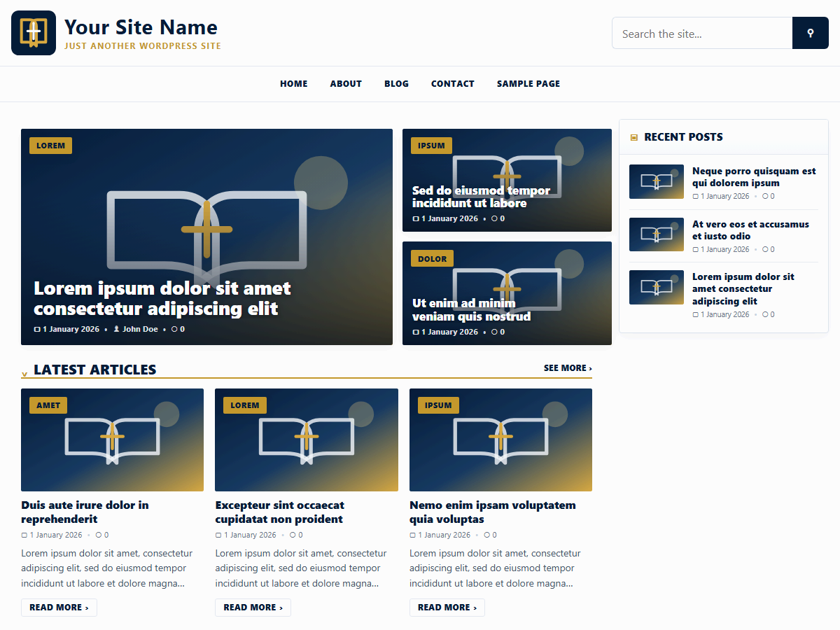This screenshot has height=630, width=840.
Task: Click IPSUM badge on Nemo enim card
Action: coord(438,405)
